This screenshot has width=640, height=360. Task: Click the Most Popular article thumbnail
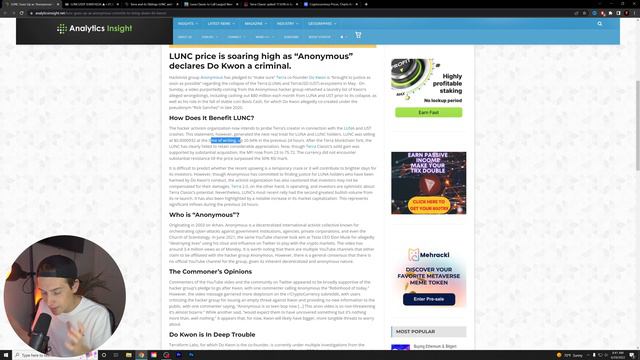[400, 347]
